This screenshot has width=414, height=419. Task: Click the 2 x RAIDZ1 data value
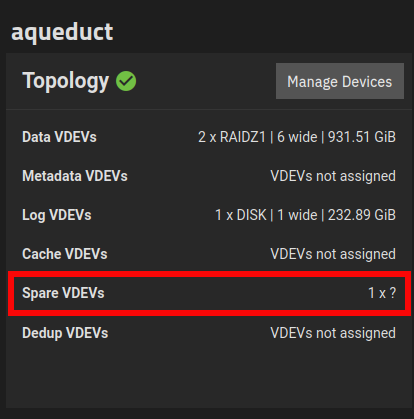pyautogui.click(x=297, y=137)
